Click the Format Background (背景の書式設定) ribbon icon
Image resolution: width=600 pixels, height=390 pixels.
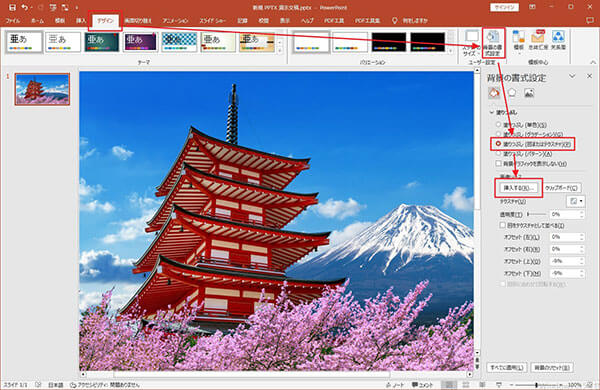[x=493, y=43]
